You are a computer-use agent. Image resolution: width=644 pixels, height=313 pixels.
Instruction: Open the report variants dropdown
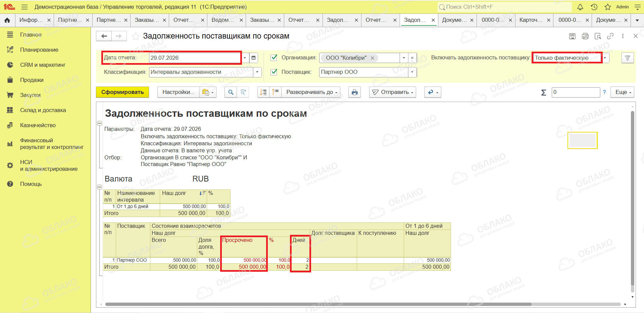[x=208, y=92]
